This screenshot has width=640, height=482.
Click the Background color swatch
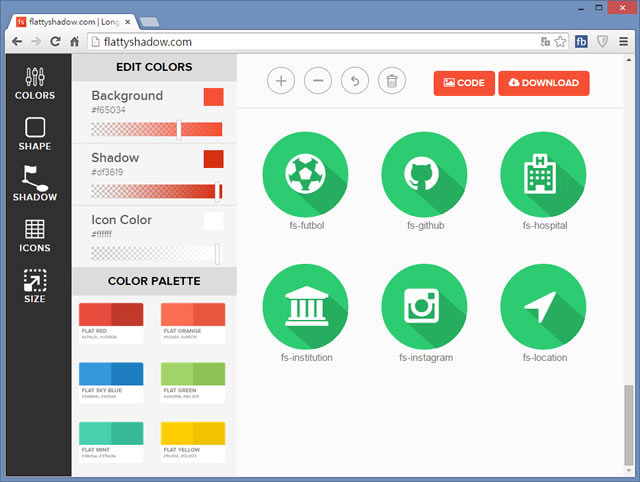[213, 97]
